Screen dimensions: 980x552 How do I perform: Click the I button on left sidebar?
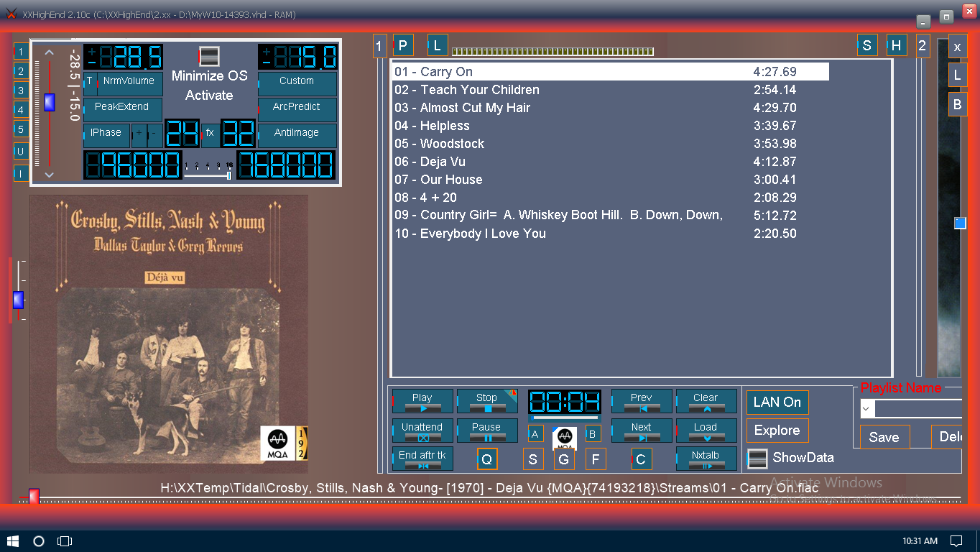tap(22, 173)
